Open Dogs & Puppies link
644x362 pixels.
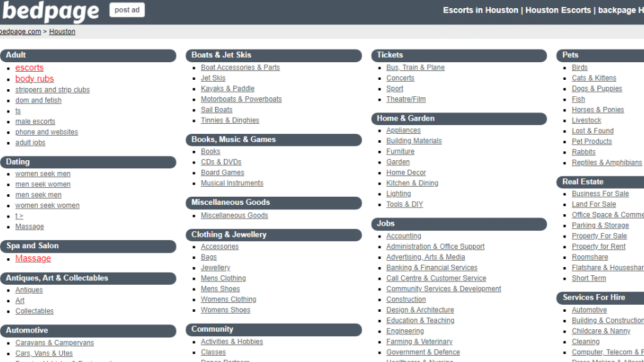click(x=597, y=89)
